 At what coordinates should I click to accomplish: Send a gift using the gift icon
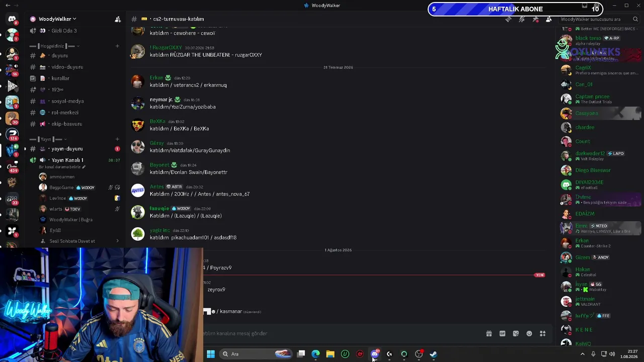489,333
